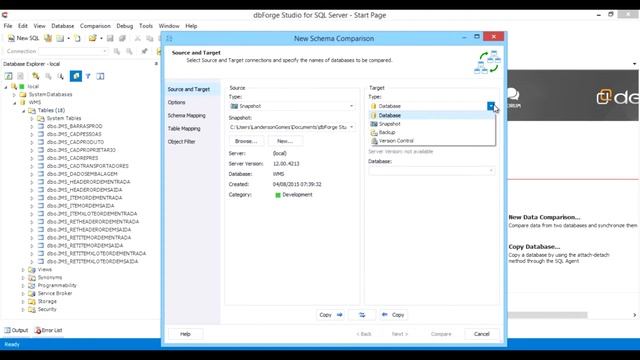The width and height of the screenshot is (640, 360).
Task: Click the open file folder icon in toolbar
Action: [x=93, y=38]
